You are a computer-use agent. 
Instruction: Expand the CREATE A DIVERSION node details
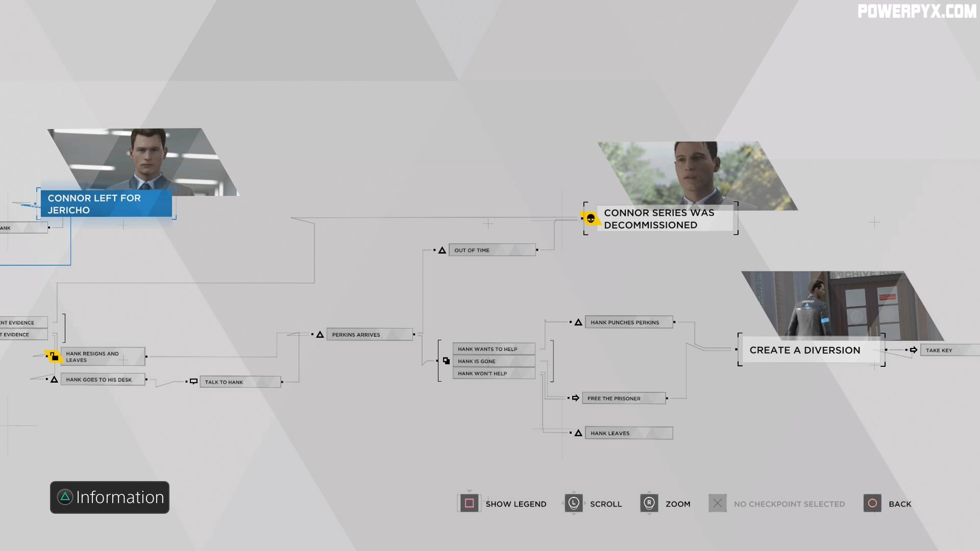[805, 349]
